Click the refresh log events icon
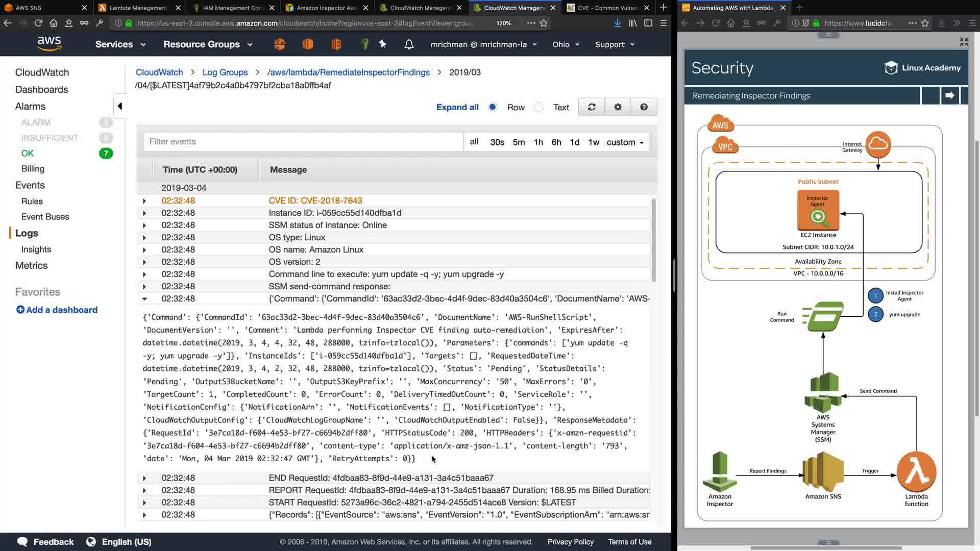The width and height of the screenshot is (980, 551). [592, 107]
